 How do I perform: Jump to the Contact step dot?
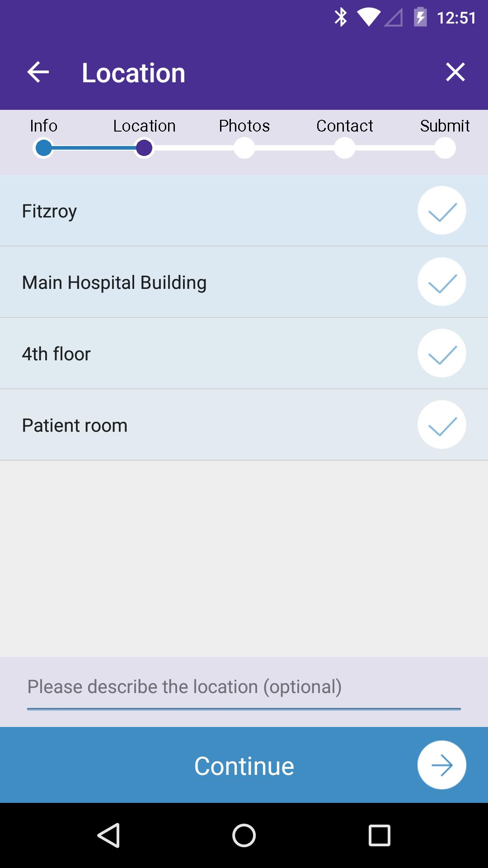point(345,148)
